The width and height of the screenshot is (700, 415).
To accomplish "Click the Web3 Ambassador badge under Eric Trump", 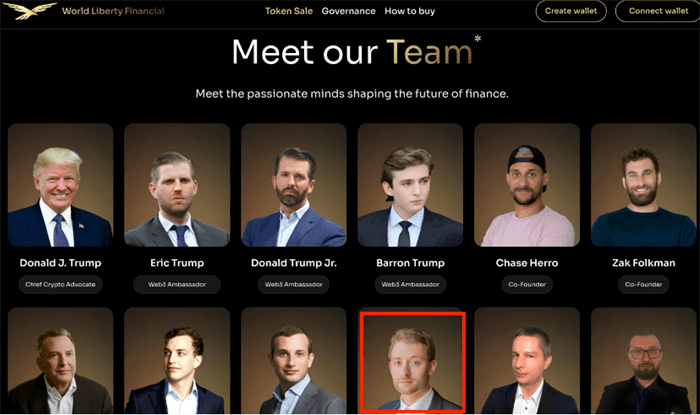I will [x=177, y=284].
